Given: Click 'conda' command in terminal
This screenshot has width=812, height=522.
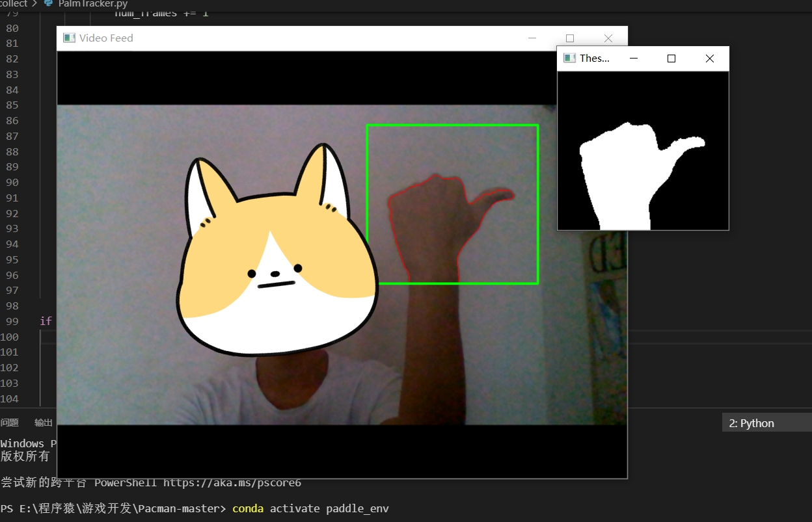Looking at the screenshot, I should 248,508.
